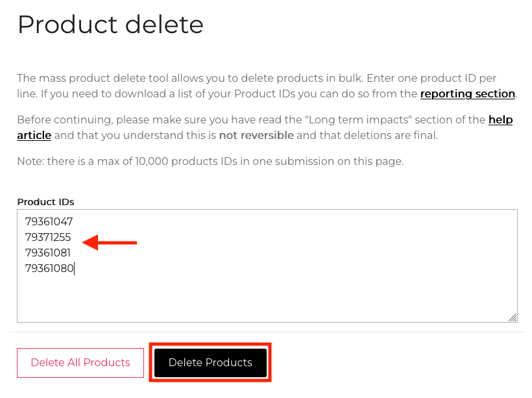The width and height of the screenshot is (532, 398).
Task: Open the help article link
Action: coord(500,120)
